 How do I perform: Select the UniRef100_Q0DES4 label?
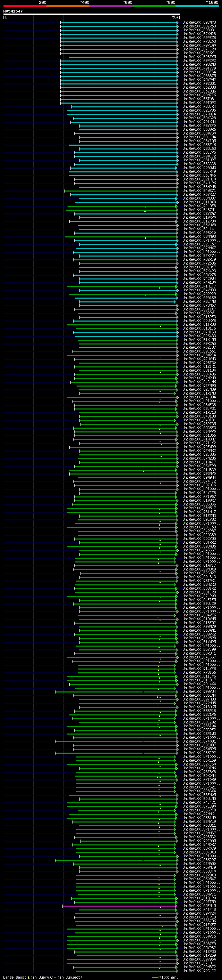pos(199,72)
